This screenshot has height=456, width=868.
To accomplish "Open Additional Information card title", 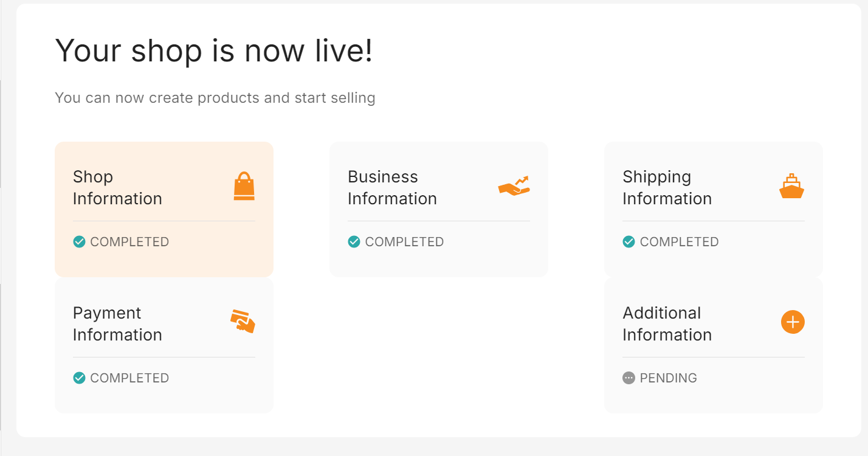I will pyautogui.click(x=667, y=324).
